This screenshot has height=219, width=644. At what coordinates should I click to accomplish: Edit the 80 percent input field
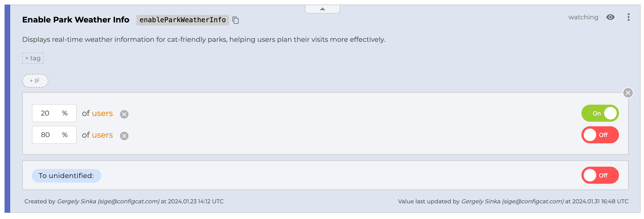(x=46, y=135)
